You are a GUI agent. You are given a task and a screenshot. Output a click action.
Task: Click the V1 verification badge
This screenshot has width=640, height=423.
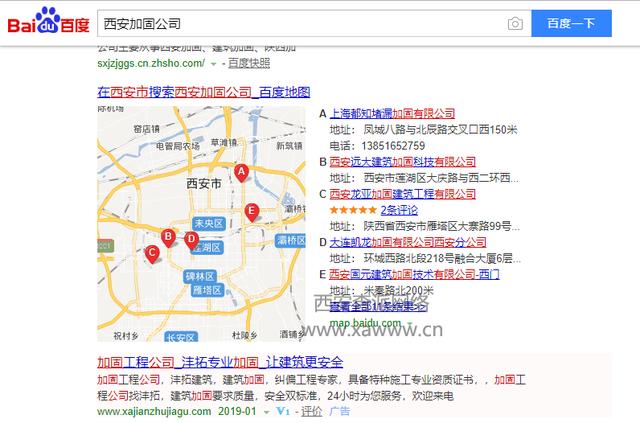[282, 411]
